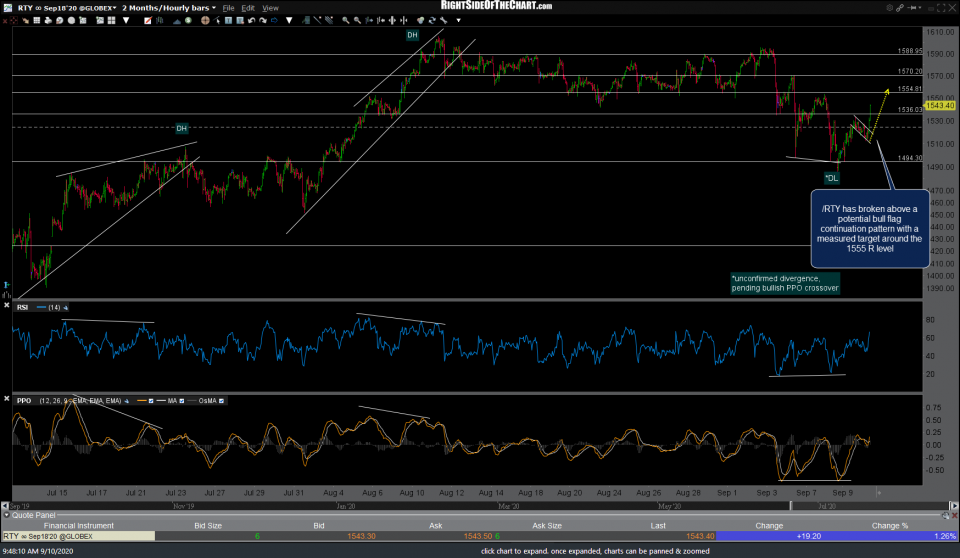Select the crosshair tool in the toolbar
Viewport: 960px width, 558px height.
[205, 20]
